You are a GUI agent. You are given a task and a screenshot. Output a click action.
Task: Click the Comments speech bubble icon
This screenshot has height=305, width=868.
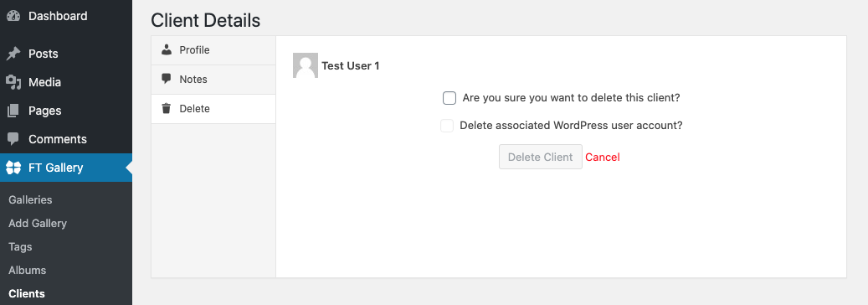[x=13, y=138]
